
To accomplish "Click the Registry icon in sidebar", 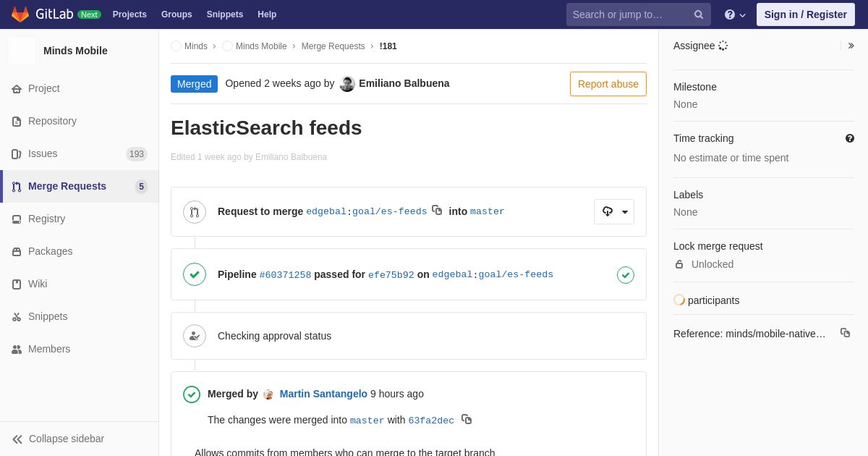I will click(x=17, y=219).
